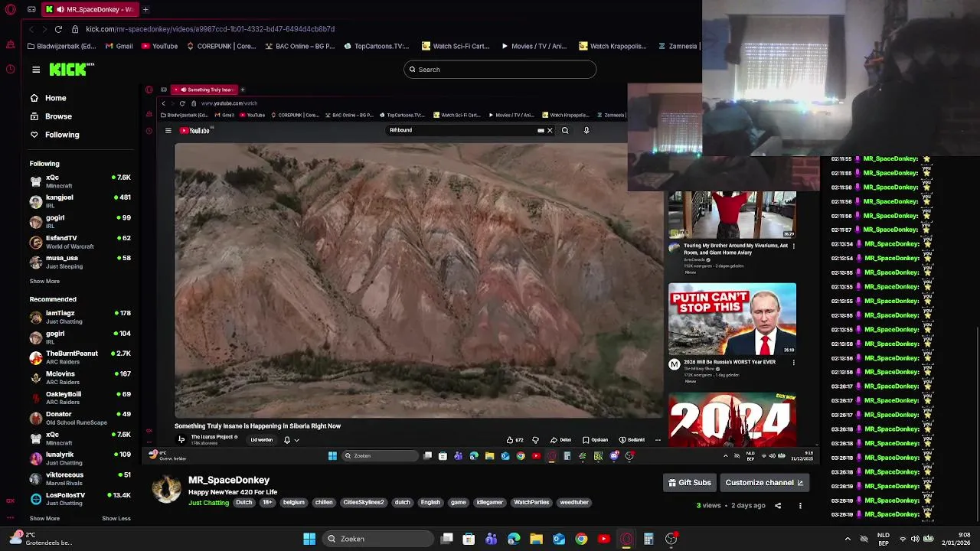Collapse Recommended list with Show Less

(x=116, y=518)
